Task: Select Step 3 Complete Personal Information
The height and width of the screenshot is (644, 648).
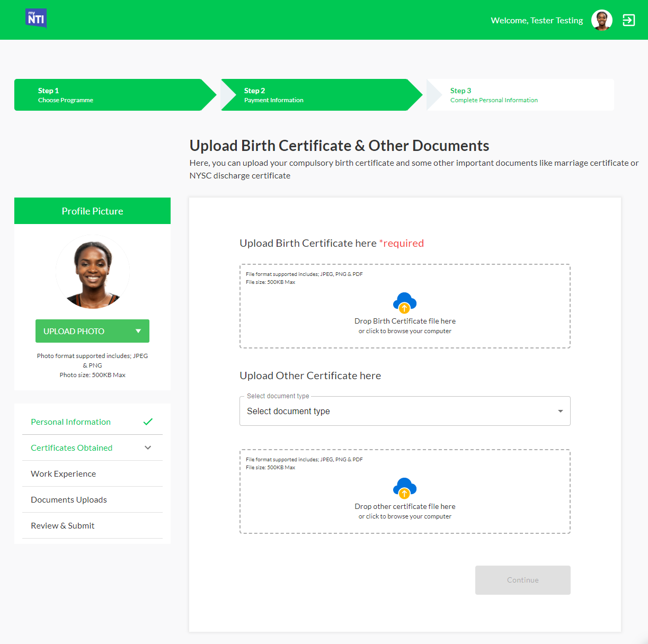Action: click(519, 95)
